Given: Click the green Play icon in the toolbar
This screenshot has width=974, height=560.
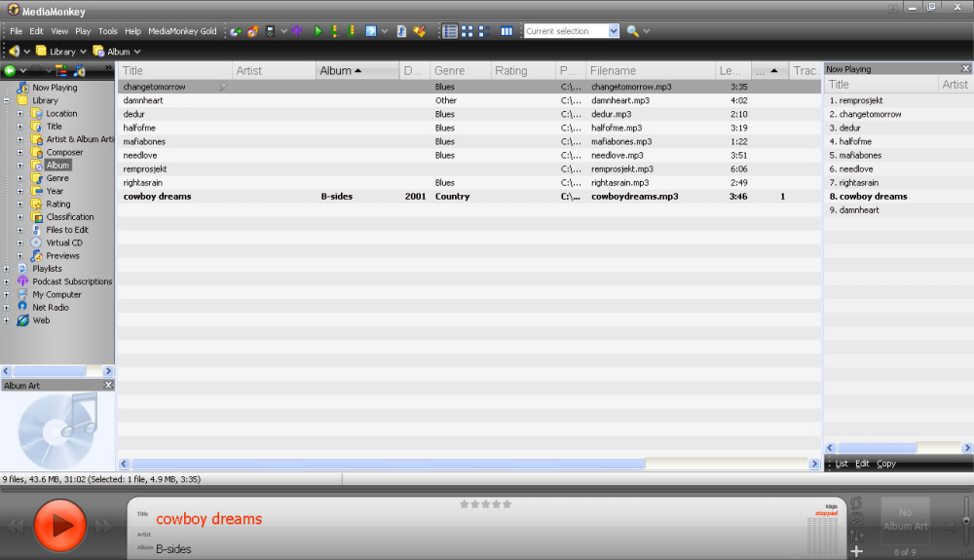Looking at the screenshot, I should (318, 31).
